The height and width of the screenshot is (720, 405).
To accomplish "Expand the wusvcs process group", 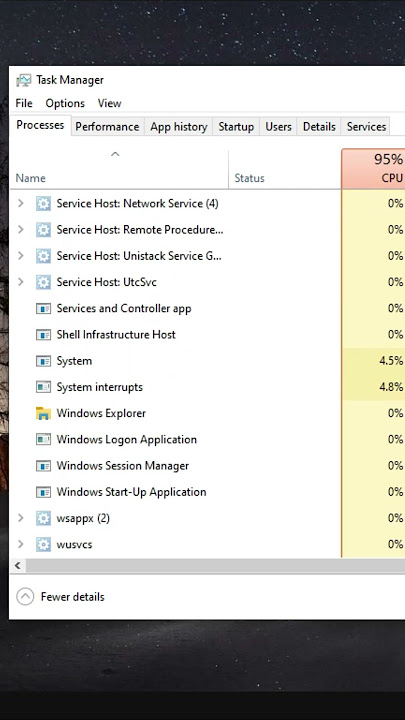I will pyautogui.click(x=20, y=545).
